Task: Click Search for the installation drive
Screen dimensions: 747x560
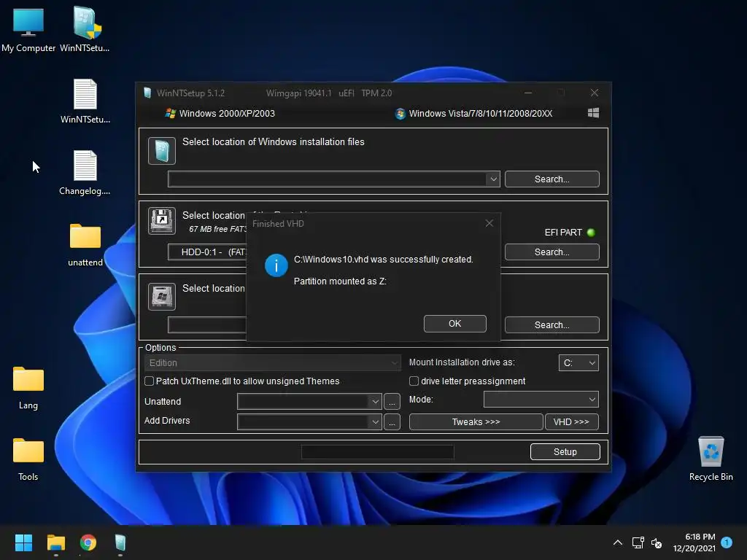Action: pyautogui.click(x=552, y=324)
